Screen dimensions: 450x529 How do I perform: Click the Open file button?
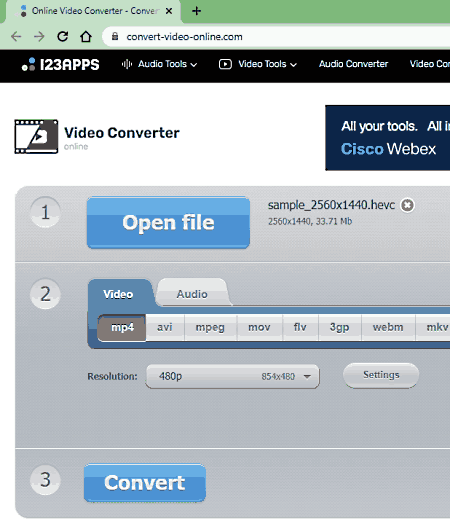[168, 223]
